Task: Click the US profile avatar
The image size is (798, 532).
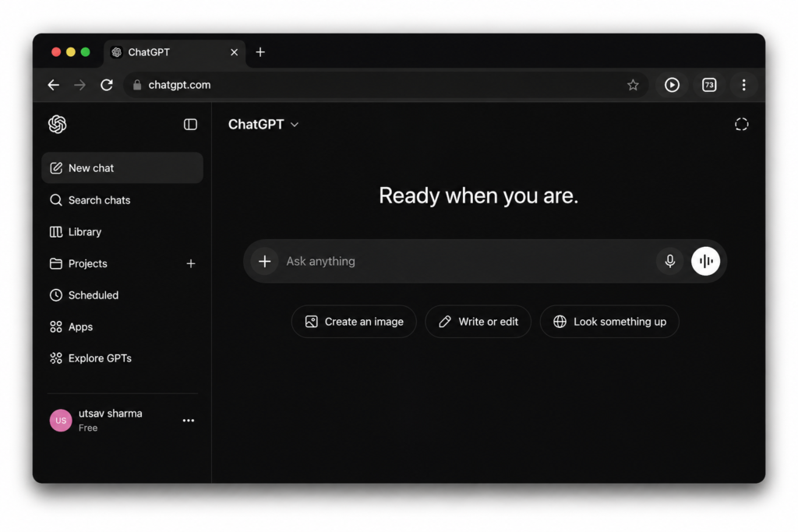Action: pos(61,420)
